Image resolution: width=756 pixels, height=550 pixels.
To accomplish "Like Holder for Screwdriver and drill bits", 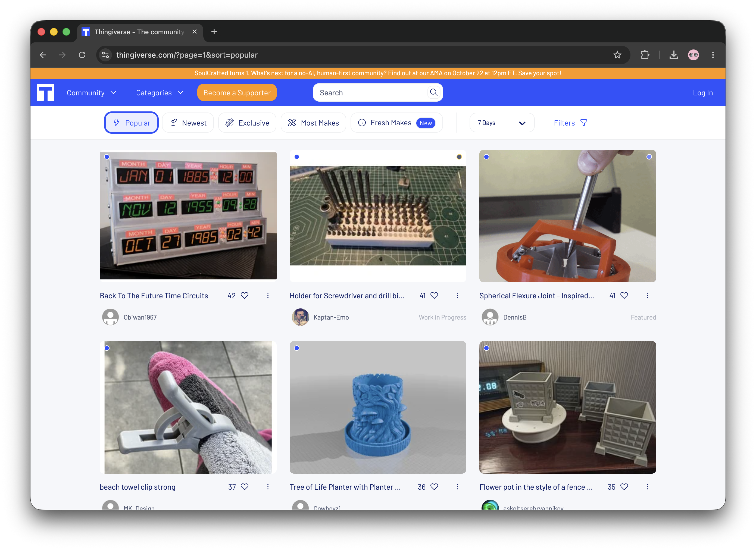I will [434, 295].
